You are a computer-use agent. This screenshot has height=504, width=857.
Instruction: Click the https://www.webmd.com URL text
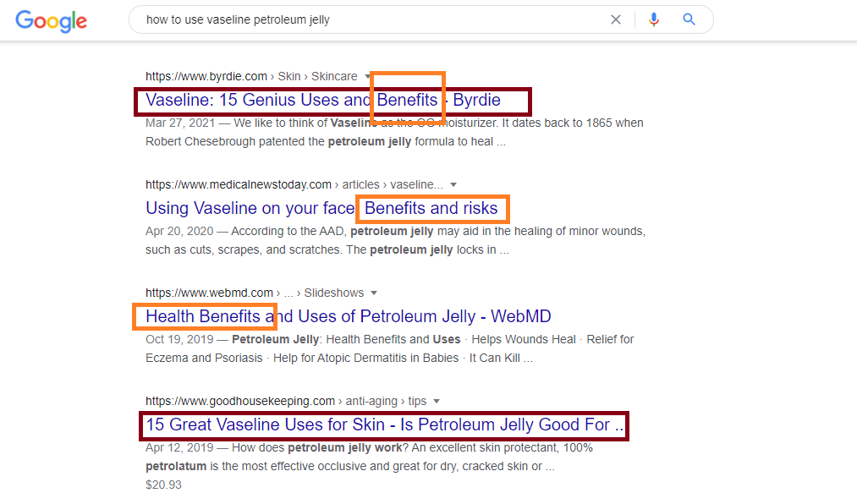click(209, 293)
